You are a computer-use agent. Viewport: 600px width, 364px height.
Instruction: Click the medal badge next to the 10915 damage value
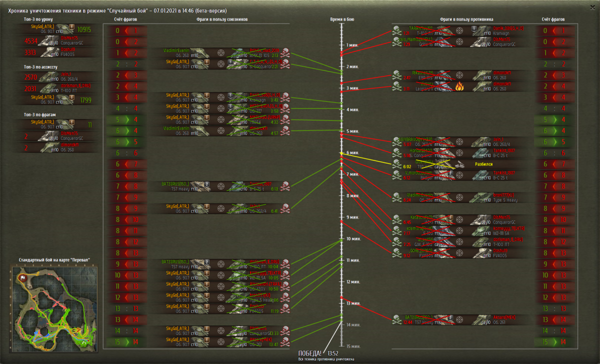pos(71,27)
